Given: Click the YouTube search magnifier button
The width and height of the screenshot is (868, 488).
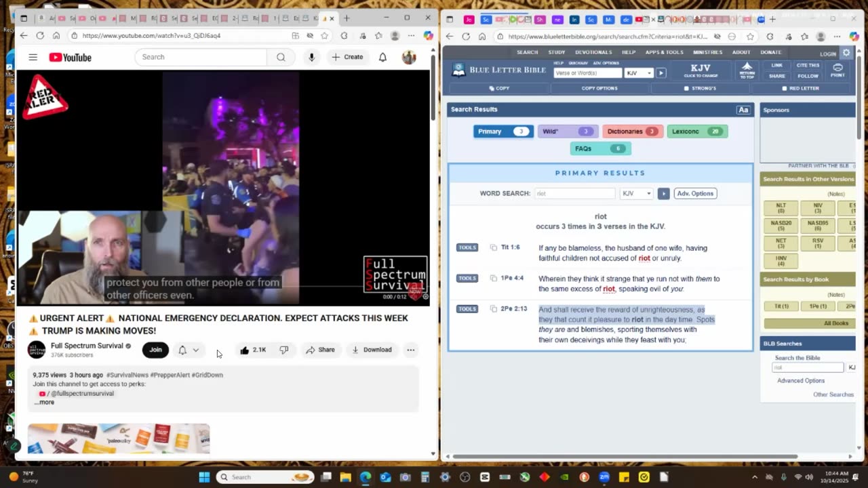Looking at the screenshot, I should click(281, 57).
